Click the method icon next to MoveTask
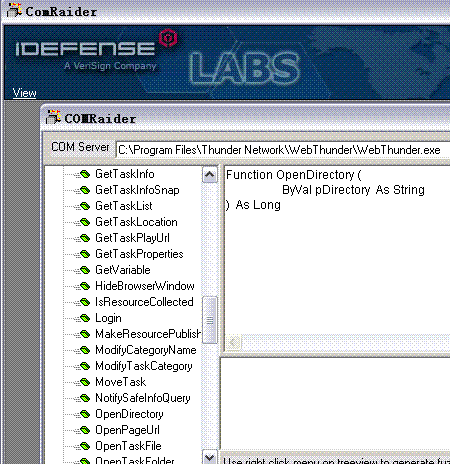This screenshot has width=450, height=464. tap(85, 382)
